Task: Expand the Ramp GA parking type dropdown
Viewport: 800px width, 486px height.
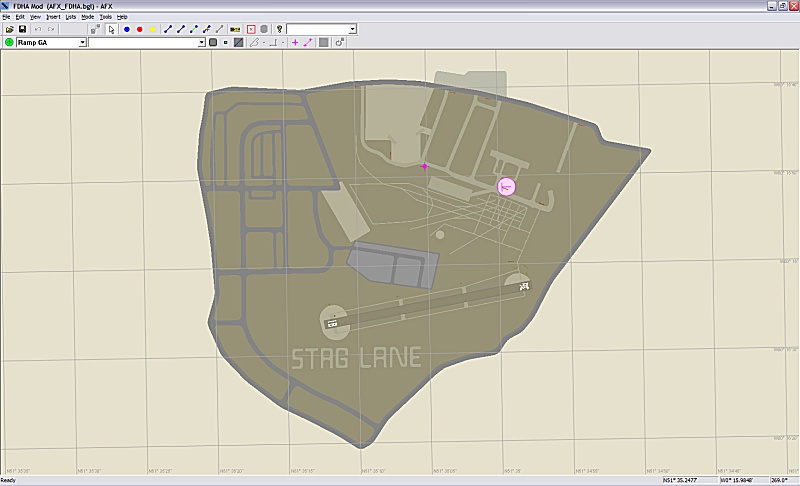Action: (x=82, y=43)
